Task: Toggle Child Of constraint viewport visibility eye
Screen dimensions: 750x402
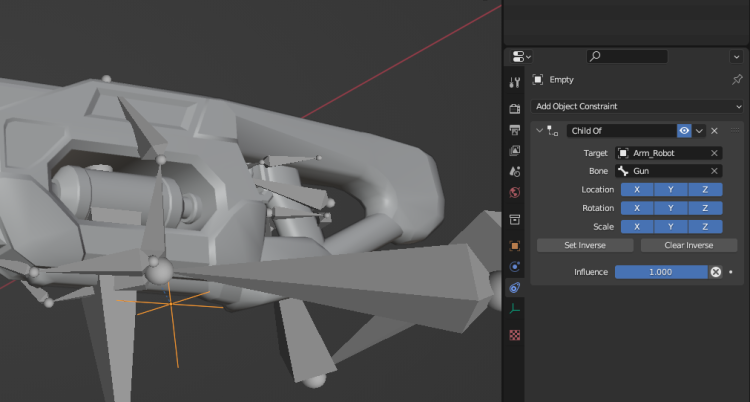Action: (x=685, y=131)
